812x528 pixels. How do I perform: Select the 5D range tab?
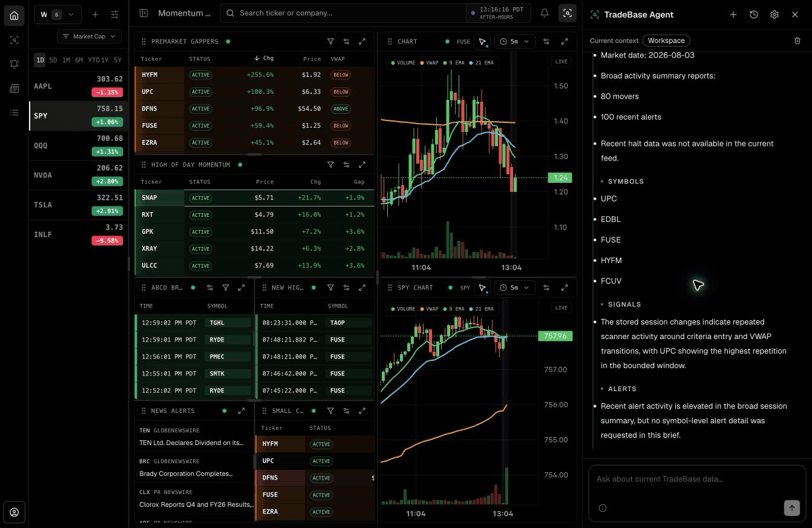tap(53, 60)
